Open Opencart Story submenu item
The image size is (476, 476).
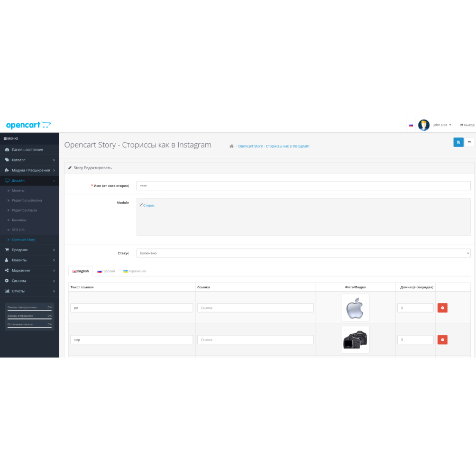(x=30, y=240)
